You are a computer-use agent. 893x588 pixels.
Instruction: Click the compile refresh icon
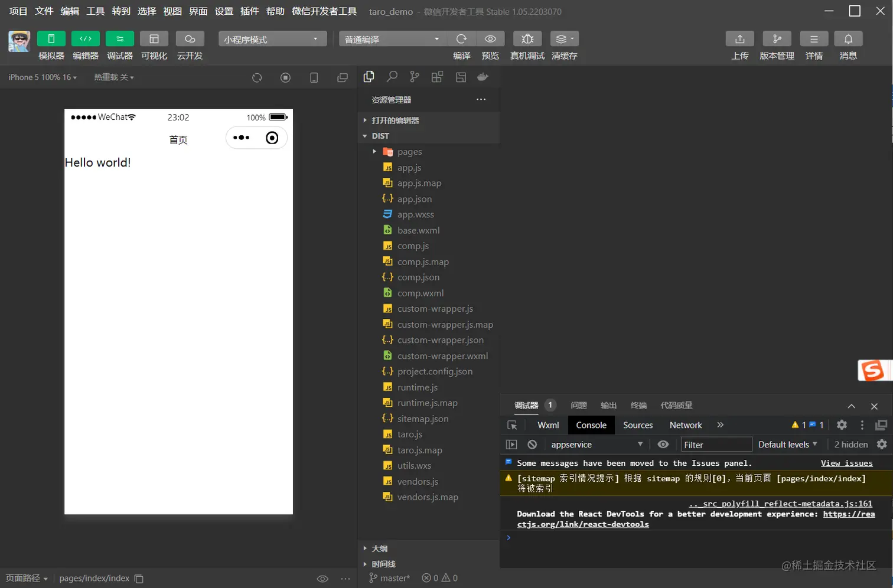coord(461,39)
